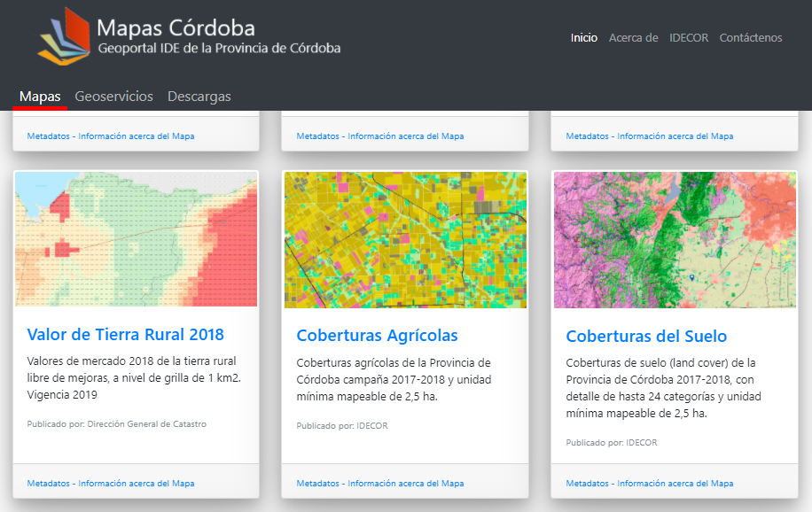Click 'Publicado por: Dirección General de Catastro' text

click(x=116, y=424)
